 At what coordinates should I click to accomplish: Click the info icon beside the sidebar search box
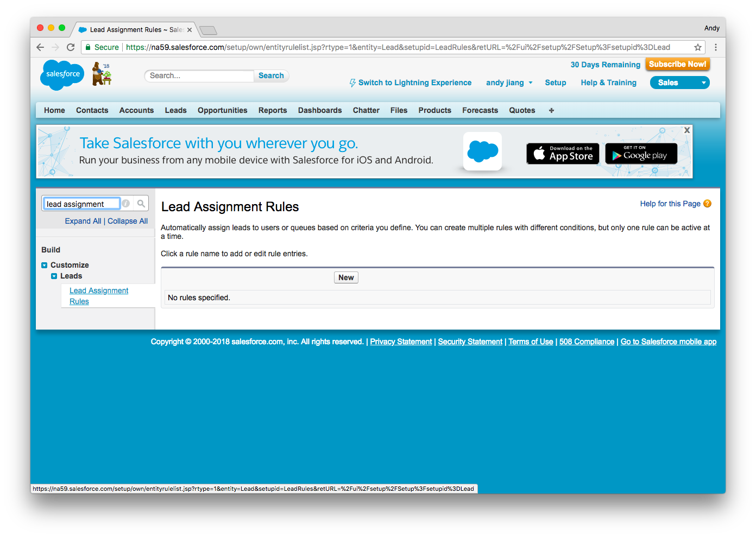(x=125, y=203)
